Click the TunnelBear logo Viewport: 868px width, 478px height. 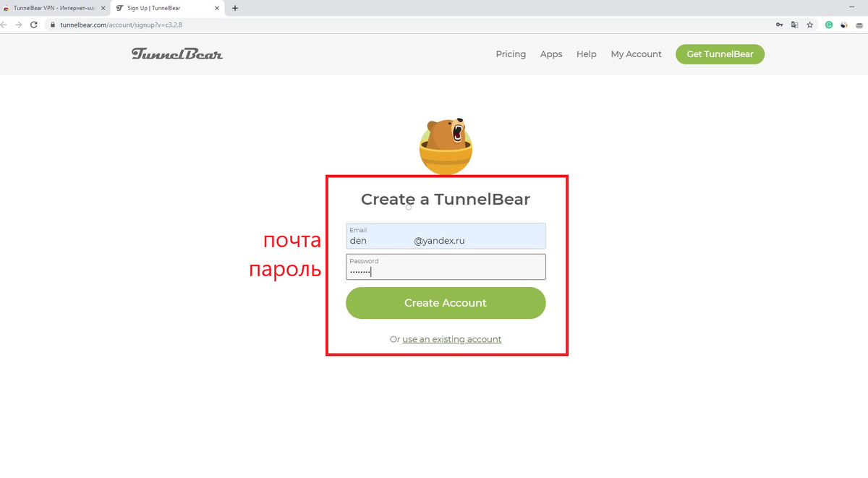(177, 54)
